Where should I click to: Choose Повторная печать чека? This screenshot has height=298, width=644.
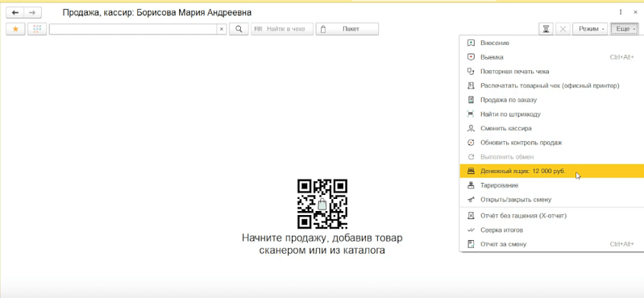[x=551, y=72]
